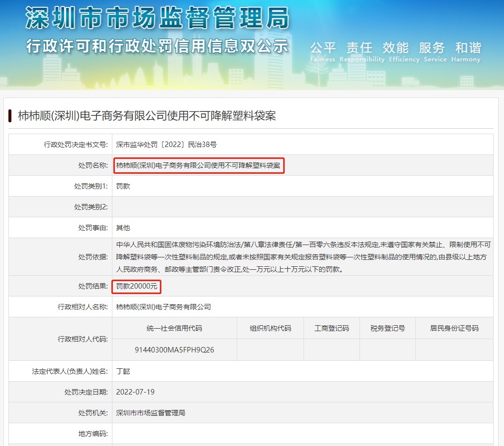The width and height of the screenshot is (504, 446).
Task: Click the 处罚依据 legal basis paragraph
Action: click(303, 257)
